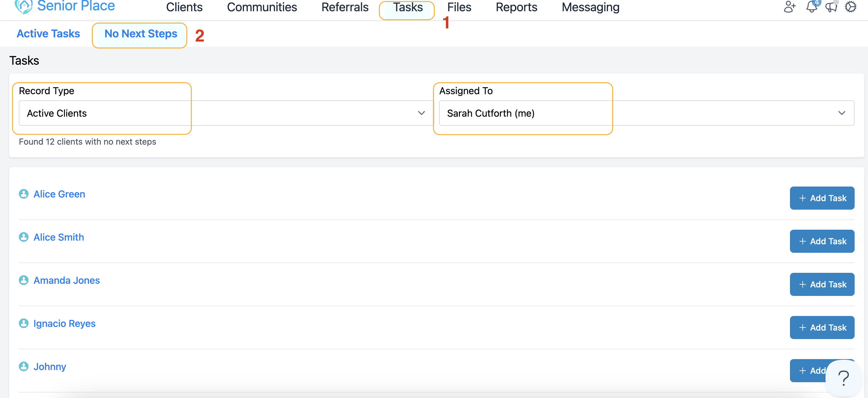
Task: Click "Found 12 clients with no next steps" text
Action: coord(87,142)
